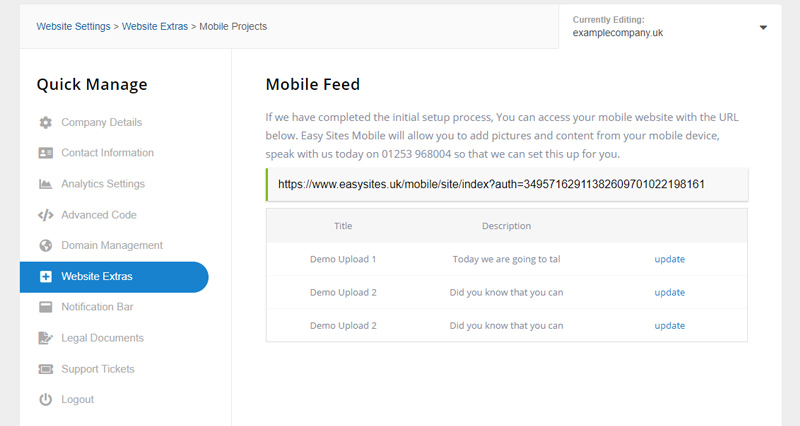The height and width of the screenshot is (426, 800).
Task: Open Website Settings breadcrumb link
Action: (x=74, y=26)
